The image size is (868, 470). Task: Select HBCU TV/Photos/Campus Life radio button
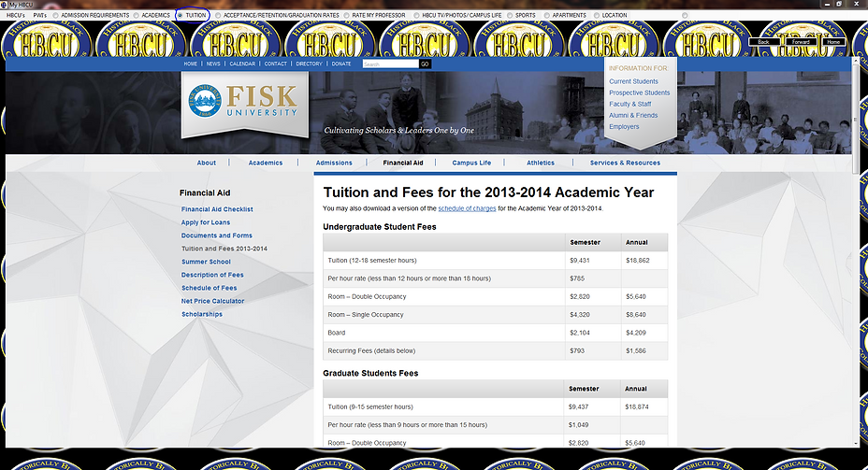tap(416, 16)
